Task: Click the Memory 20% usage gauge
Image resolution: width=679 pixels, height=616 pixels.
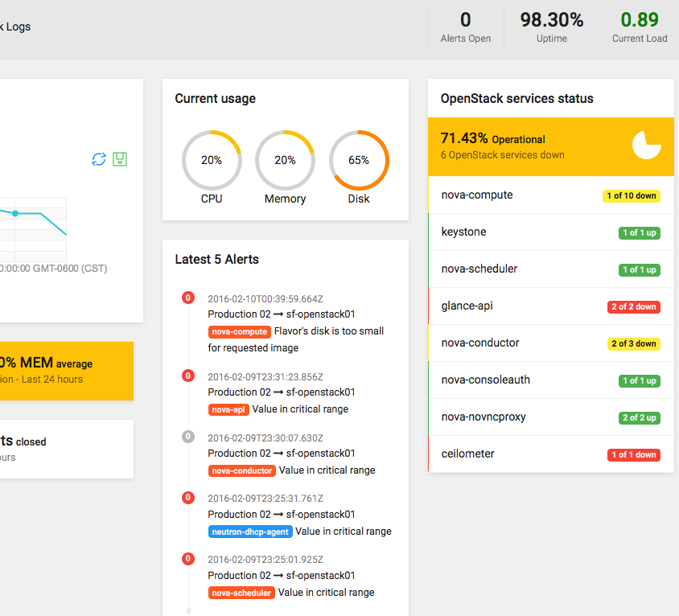Action: (285, 160)
